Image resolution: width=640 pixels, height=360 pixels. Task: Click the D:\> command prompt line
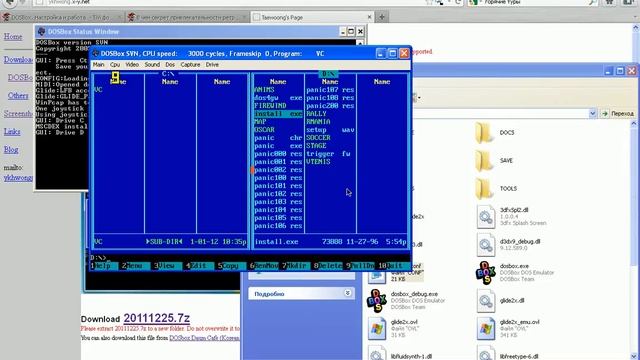pos(250,258)
